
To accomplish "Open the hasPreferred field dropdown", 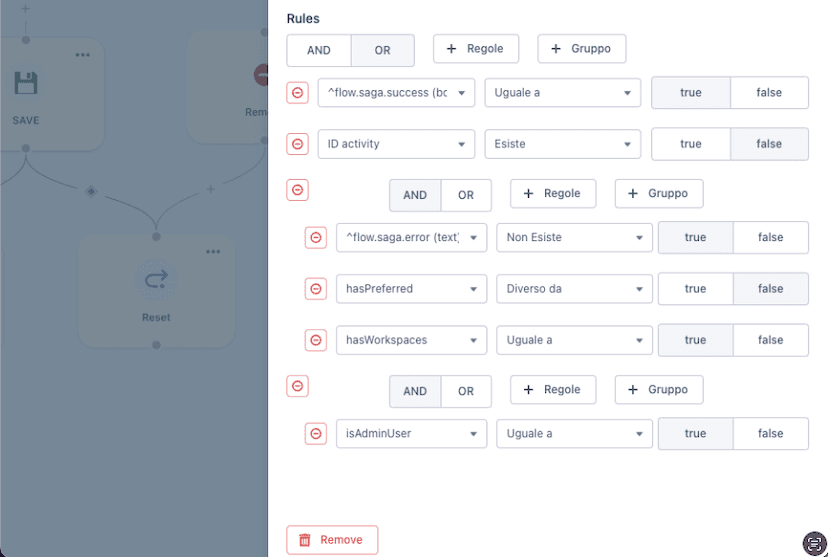I will pos(411,289).
